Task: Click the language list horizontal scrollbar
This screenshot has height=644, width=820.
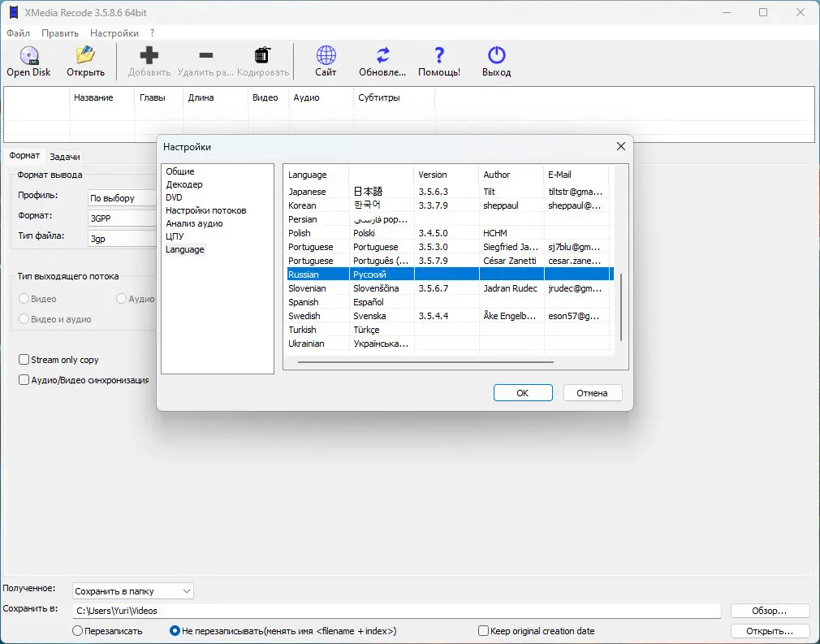Action: [425, 361]
